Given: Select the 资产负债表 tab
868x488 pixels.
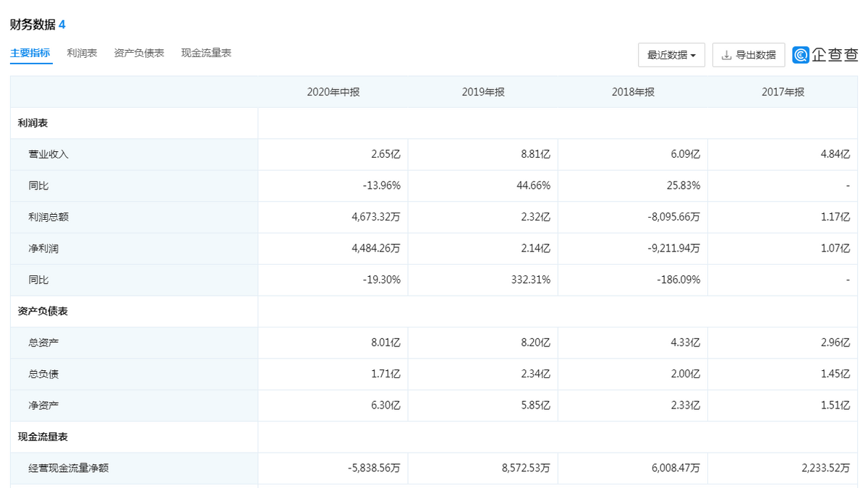Looking at the screenshot, I should 139,53.
